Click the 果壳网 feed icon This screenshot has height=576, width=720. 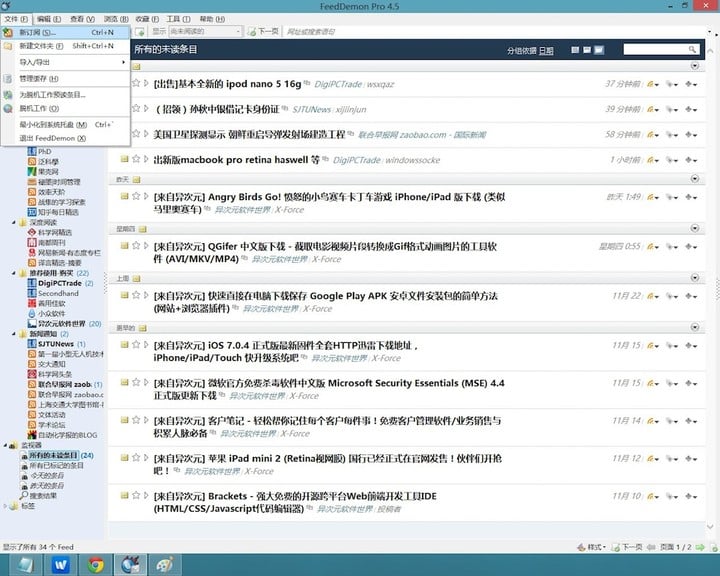point(32,172)
